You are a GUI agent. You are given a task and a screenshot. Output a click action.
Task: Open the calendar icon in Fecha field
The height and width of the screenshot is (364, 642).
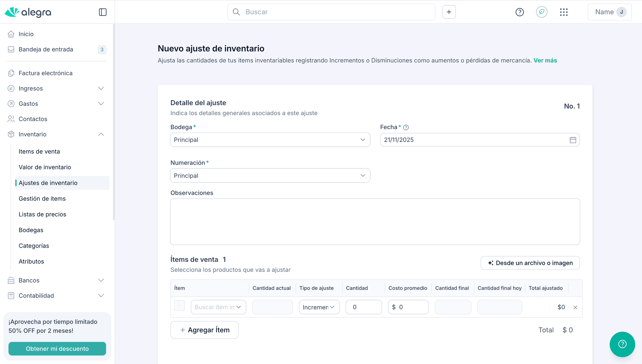tap(573, 140)
